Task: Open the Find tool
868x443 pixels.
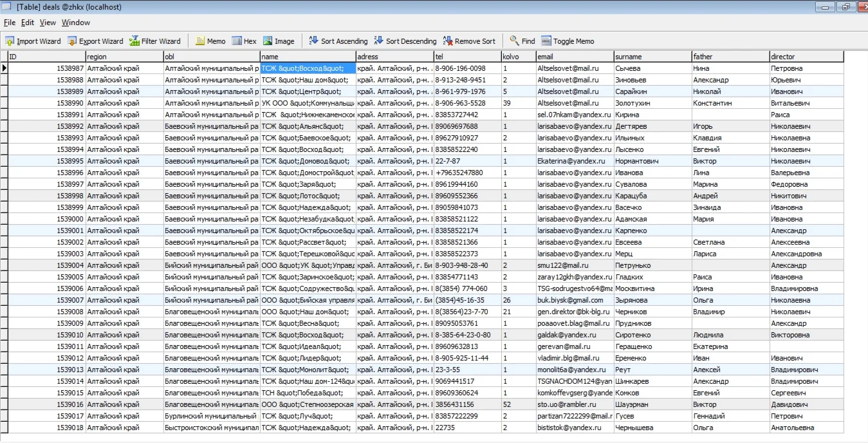Action: coord(522,41)
